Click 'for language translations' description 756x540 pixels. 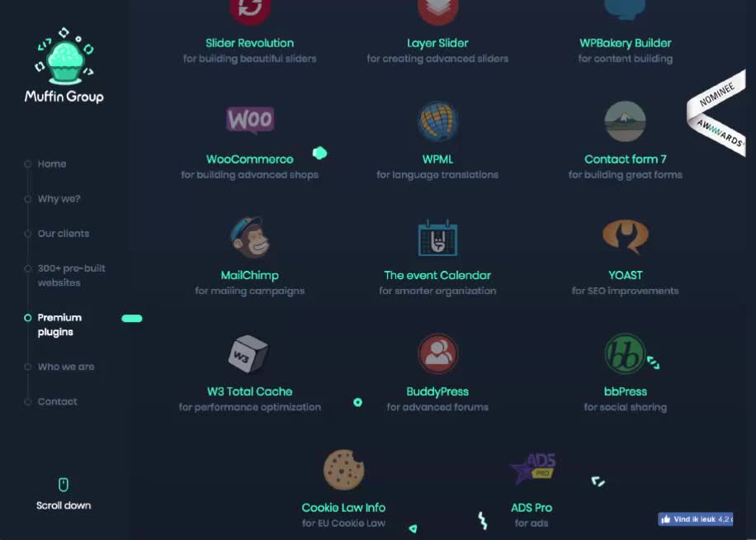pyautogui.click(x=437, y=175)
